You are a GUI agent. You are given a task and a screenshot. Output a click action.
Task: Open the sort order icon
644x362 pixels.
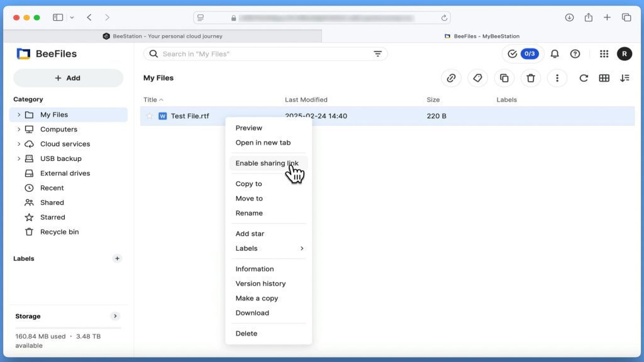[x=625, y=78]
